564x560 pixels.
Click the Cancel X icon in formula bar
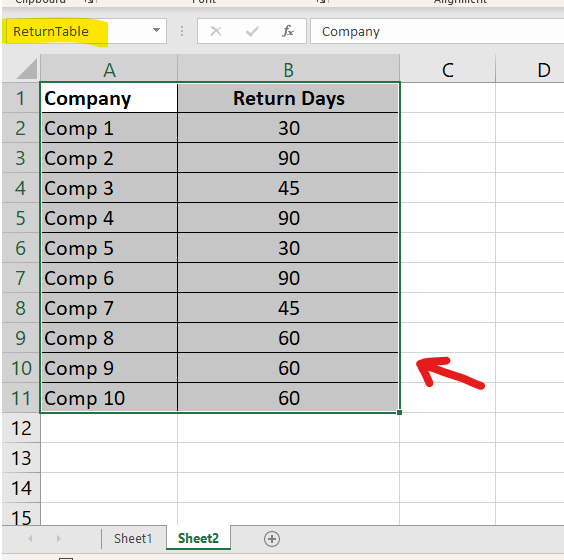click(x=216, y=31)
